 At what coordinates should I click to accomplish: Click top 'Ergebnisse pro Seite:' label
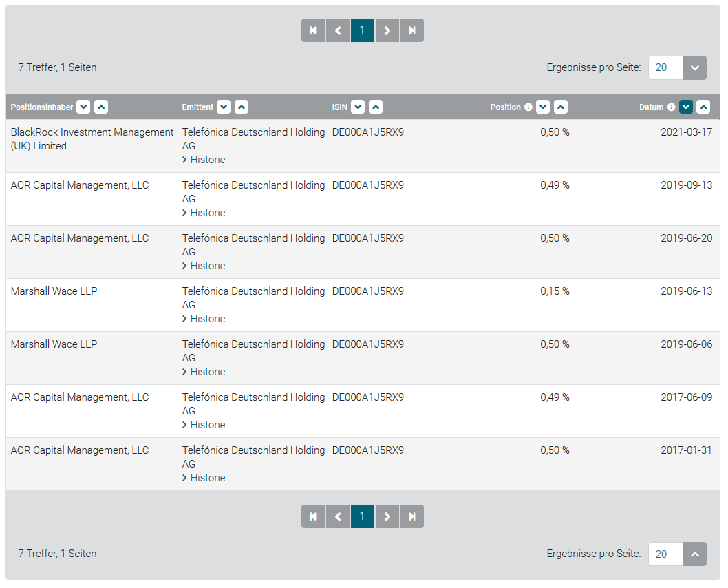click(x=593, y=67)
